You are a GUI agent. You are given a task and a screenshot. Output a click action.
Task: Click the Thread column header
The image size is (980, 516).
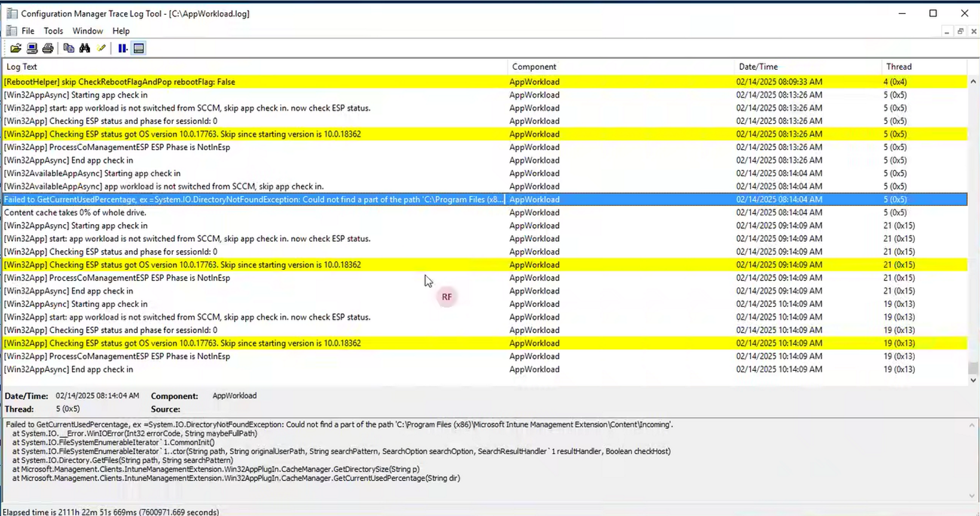pos(924,66)
